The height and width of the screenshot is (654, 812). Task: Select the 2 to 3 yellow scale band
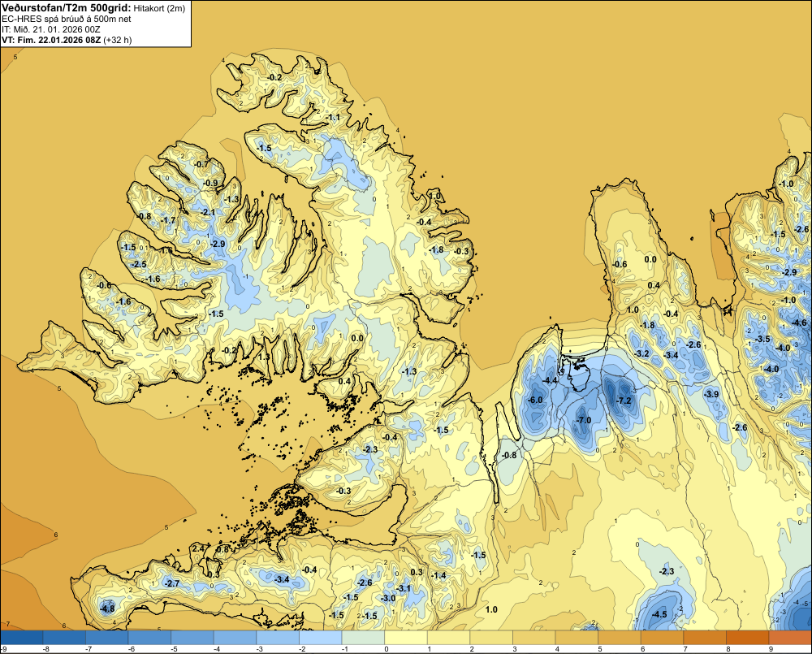[491, 638]
